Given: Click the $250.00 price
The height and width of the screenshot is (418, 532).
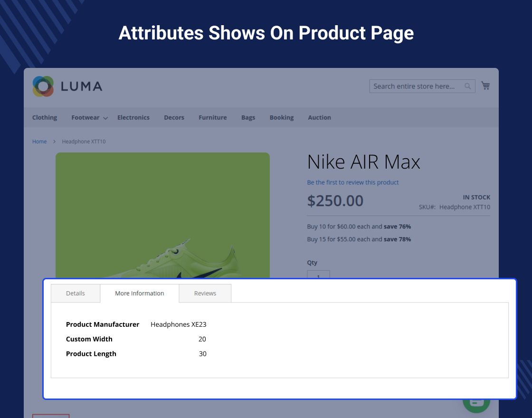Looking at the screenshot, I should [x=335, y=200].
